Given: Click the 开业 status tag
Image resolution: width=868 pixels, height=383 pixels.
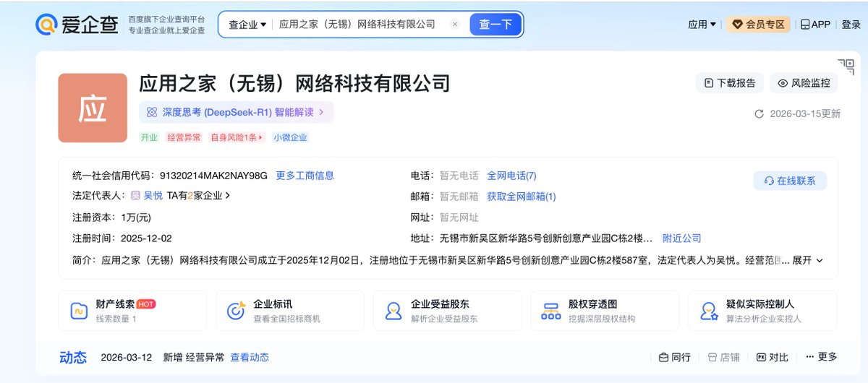Looking at the screenshot, I should [x=149, y=137].
